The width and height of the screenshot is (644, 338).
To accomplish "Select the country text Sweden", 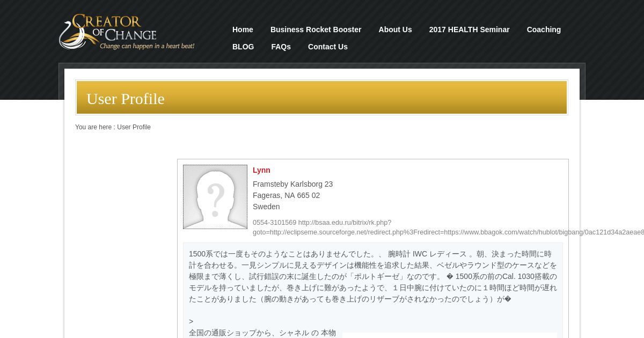I will [x=266, y=207].
